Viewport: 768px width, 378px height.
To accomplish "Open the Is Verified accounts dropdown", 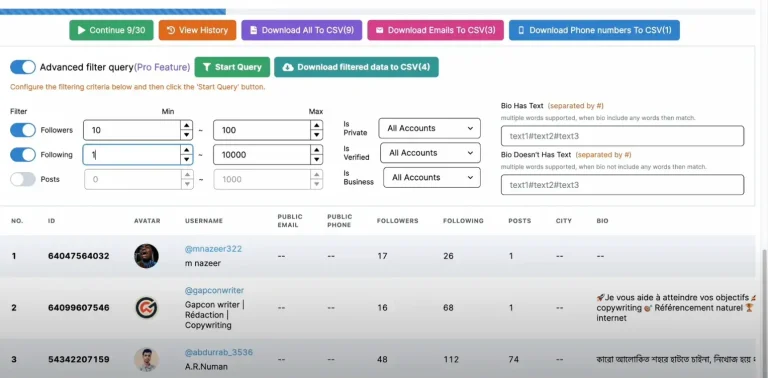I will (x=431, y=153).
